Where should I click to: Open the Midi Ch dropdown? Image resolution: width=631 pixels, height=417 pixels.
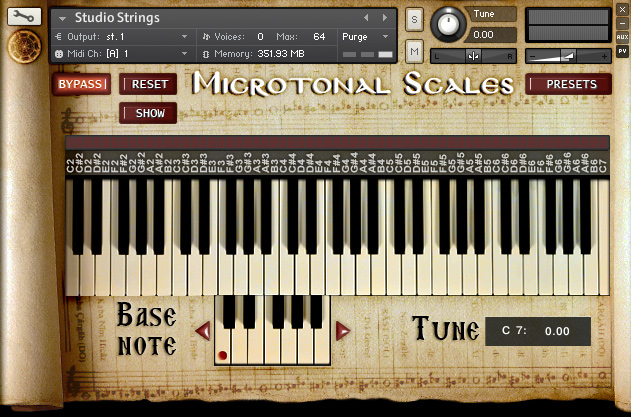click(x=184, y=54)
